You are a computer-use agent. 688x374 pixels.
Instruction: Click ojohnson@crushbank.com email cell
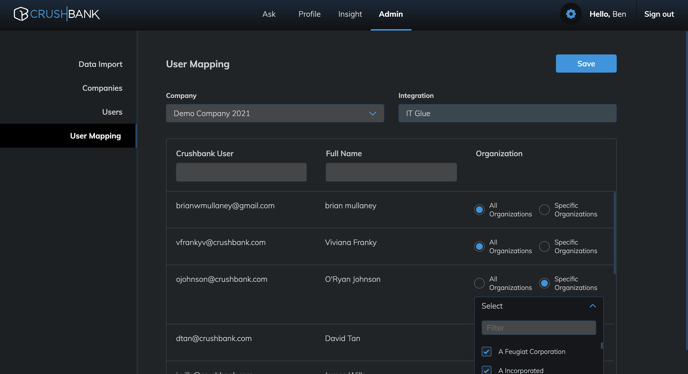pyautogui.click(x=222, y=279)
